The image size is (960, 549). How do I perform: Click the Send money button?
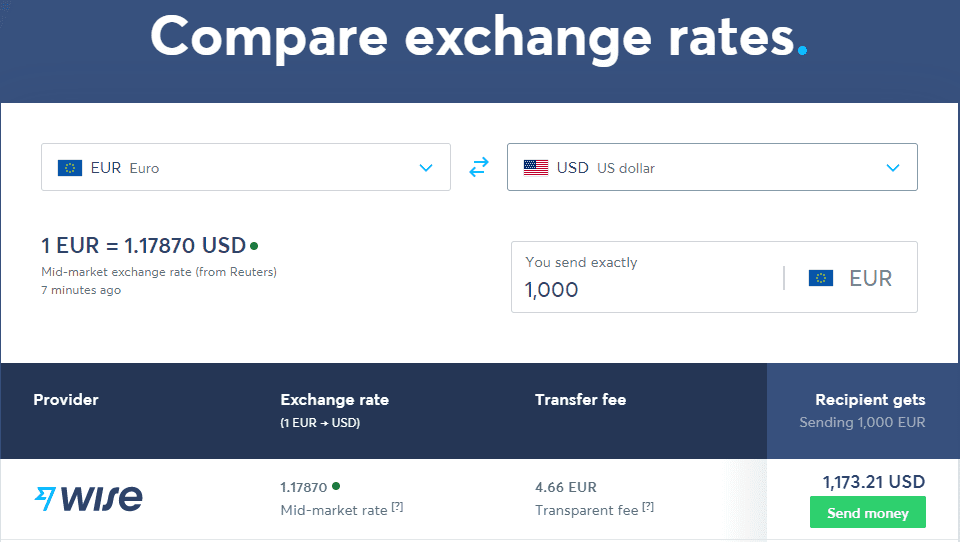pyautogui.click(x=868, y=512)
